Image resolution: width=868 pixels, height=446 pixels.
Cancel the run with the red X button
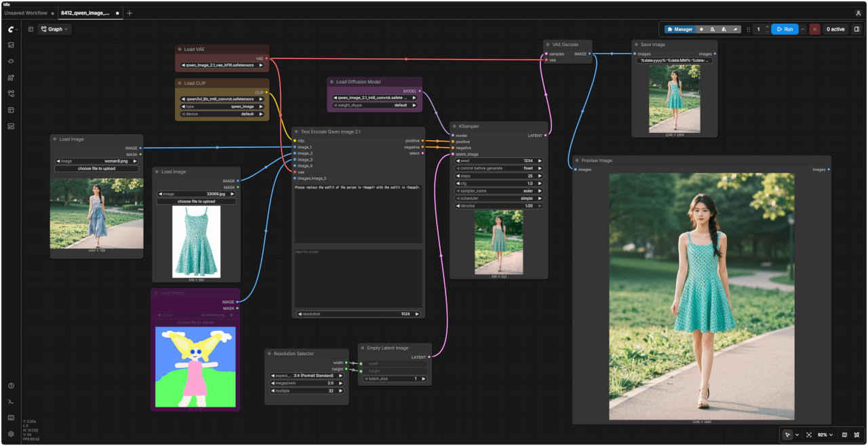coord(814,29)
